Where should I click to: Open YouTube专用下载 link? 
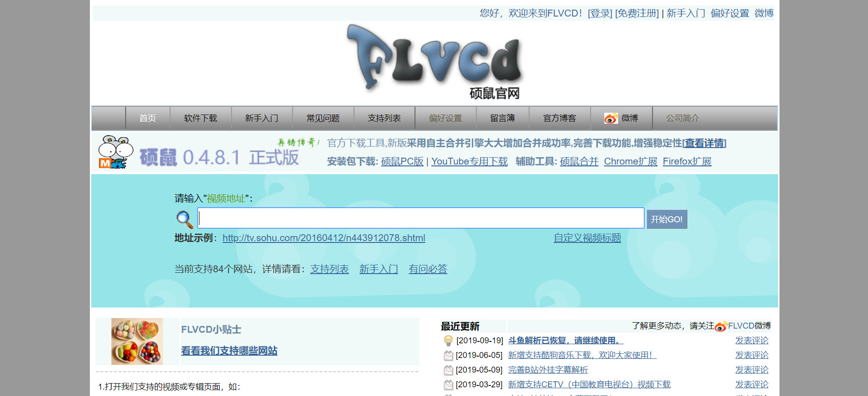tap(470, 161)
